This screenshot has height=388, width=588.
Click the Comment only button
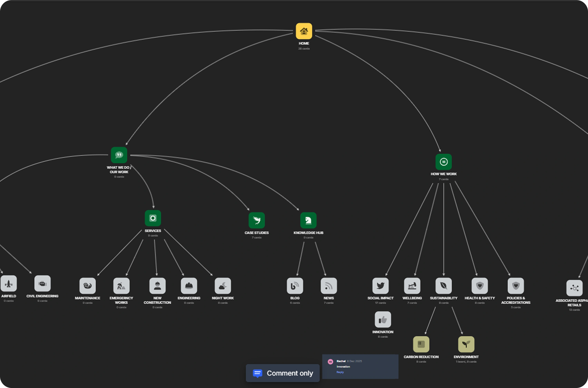[x=283, y=373]
